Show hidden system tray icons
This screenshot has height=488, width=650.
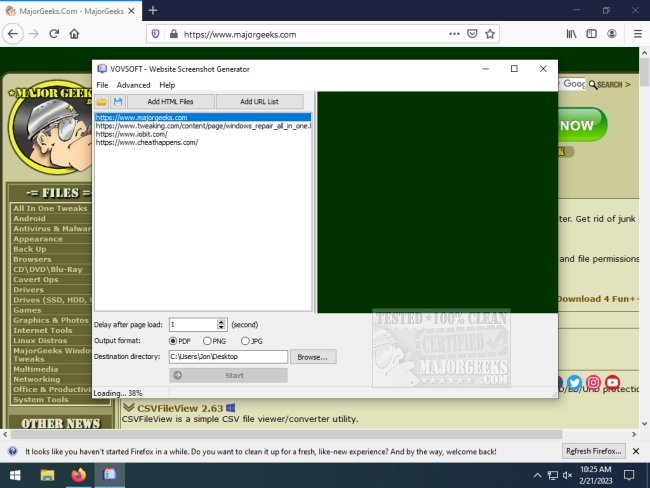coord(538,476)
